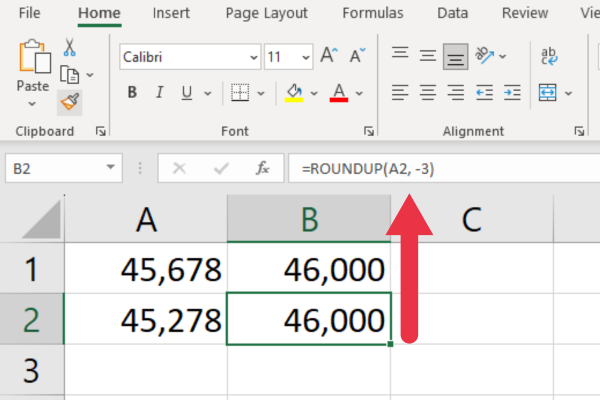
Task: Select the Format Painter brush
Action: (x=70, y=102)
